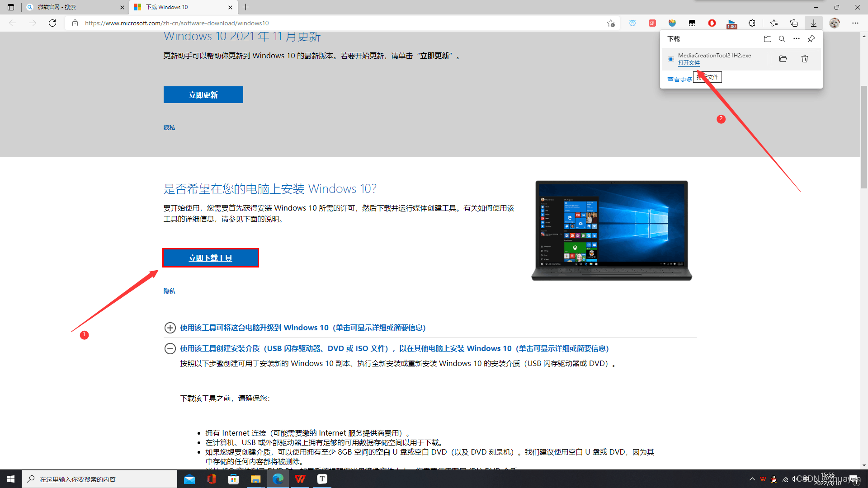Open the downloads panel more options (...)

click(x=797, y=39)
